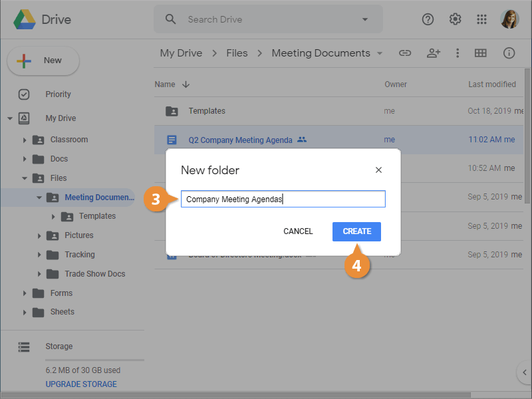Viewport: 532px width, 399px height.
Task: Expand search options dropdown arrow
Action: tap(364, 19)
